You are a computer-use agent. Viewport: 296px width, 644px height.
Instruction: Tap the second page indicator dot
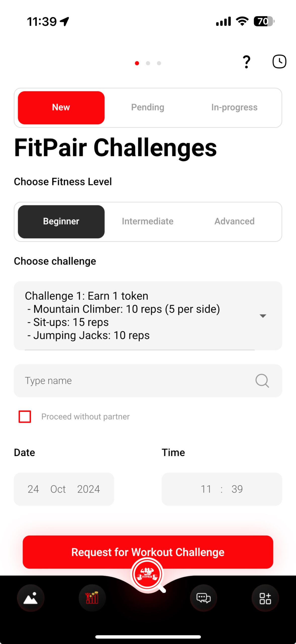coord(148,63)
